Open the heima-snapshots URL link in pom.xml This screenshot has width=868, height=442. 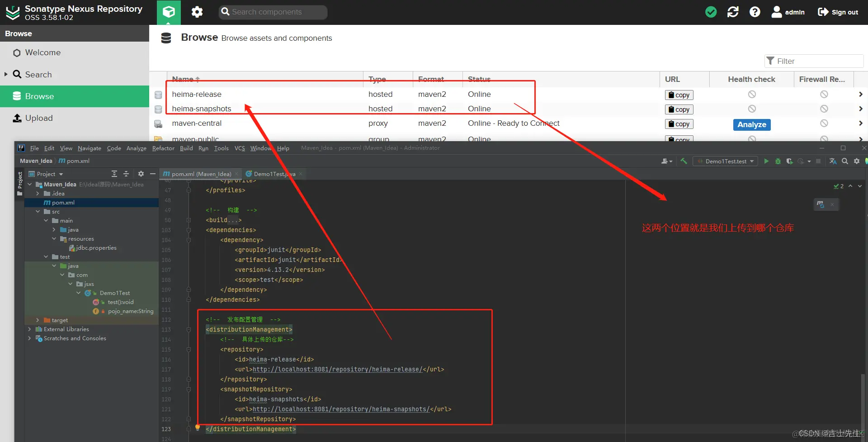click(341, 409)
